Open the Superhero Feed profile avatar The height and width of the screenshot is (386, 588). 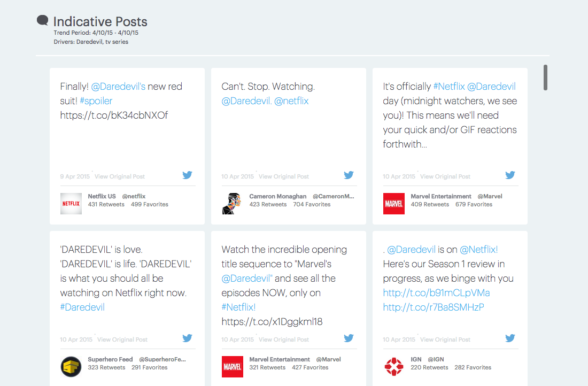(x=71, y=367)
